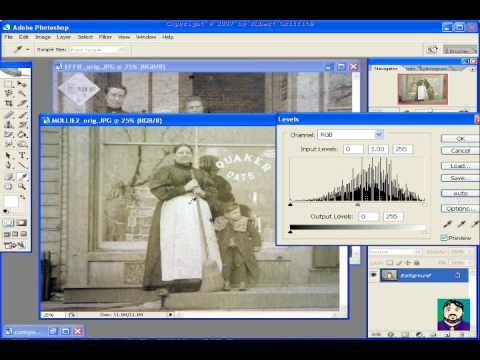This screenshot has height=360, width=480.
Task: Jump to ImageReady button in toolbox
Action: 14,246
